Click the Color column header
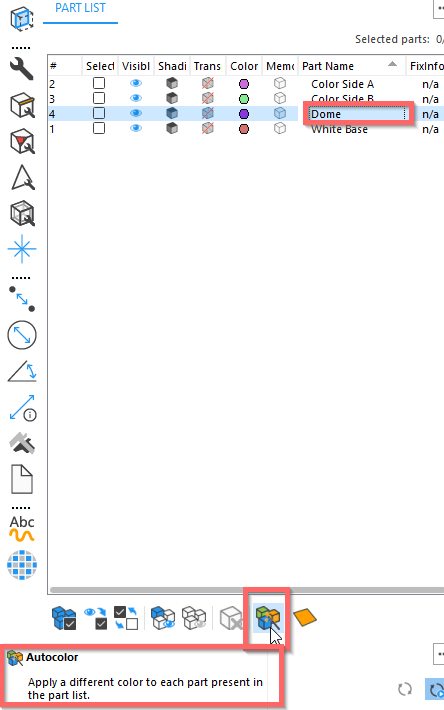 coord(244,66)
